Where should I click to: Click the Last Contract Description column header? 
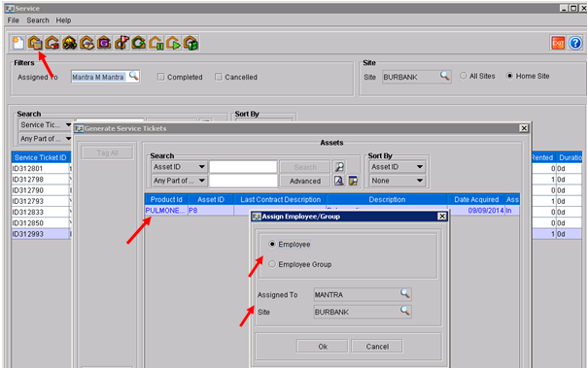pyautogui.click(x=280, y=199)
